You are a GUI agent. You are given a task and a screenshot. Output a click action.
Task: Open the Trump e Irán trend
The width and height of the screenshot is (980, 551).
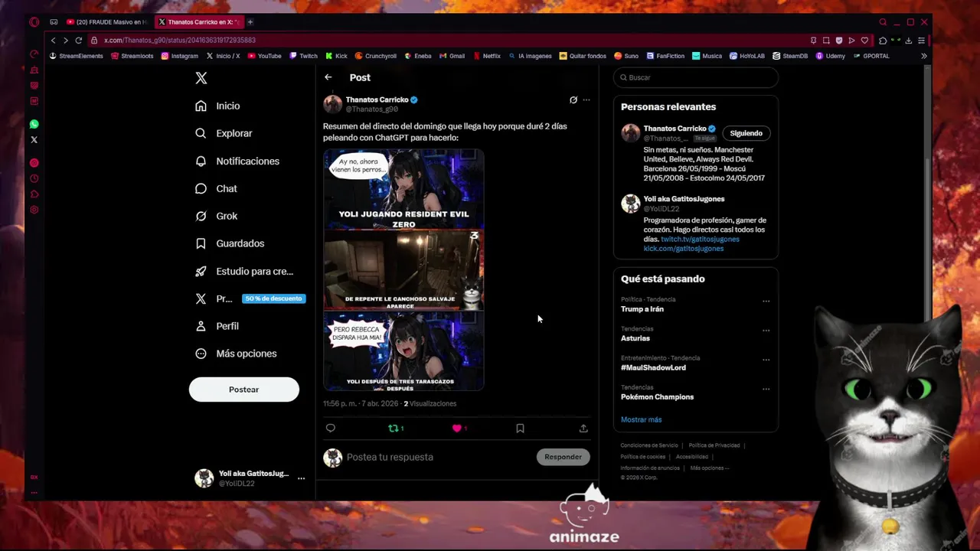(x=642, y=309)
